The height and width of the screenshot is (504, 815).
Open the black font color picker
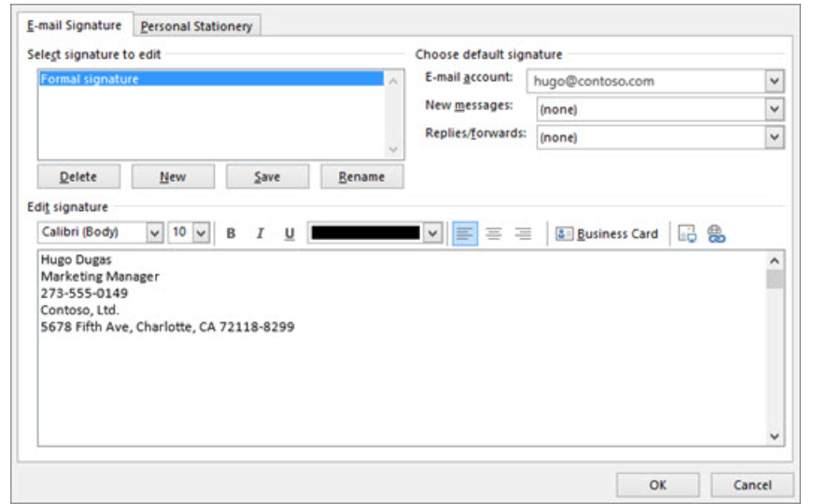coord(432,233)
